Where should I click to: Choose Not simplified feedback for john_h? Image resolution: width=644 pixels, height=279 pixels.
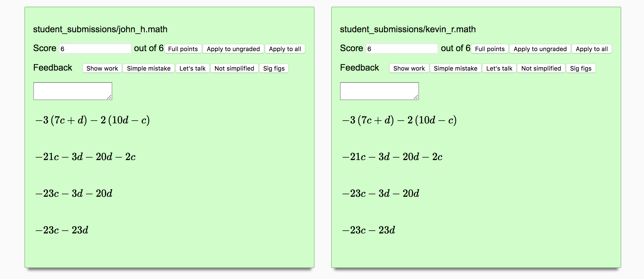pyautogui.click(x=234, y=68)
